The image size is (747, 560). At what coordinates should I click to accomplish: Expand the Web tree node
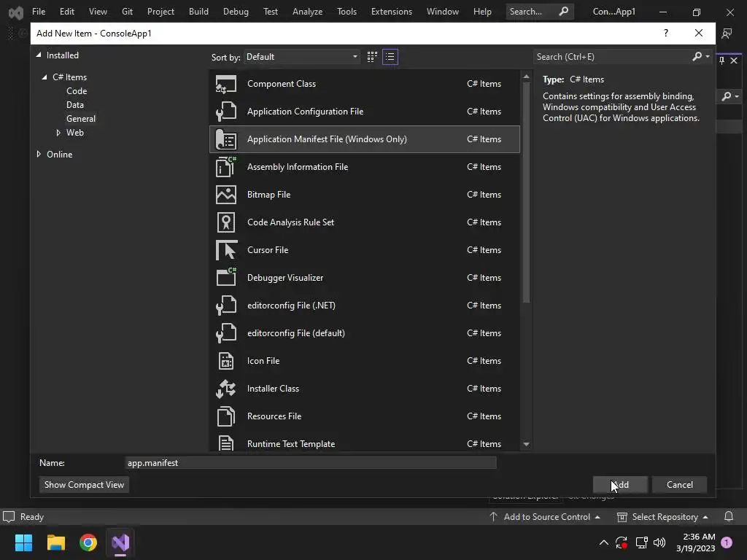pyautogui.click(x=58, y=133)
